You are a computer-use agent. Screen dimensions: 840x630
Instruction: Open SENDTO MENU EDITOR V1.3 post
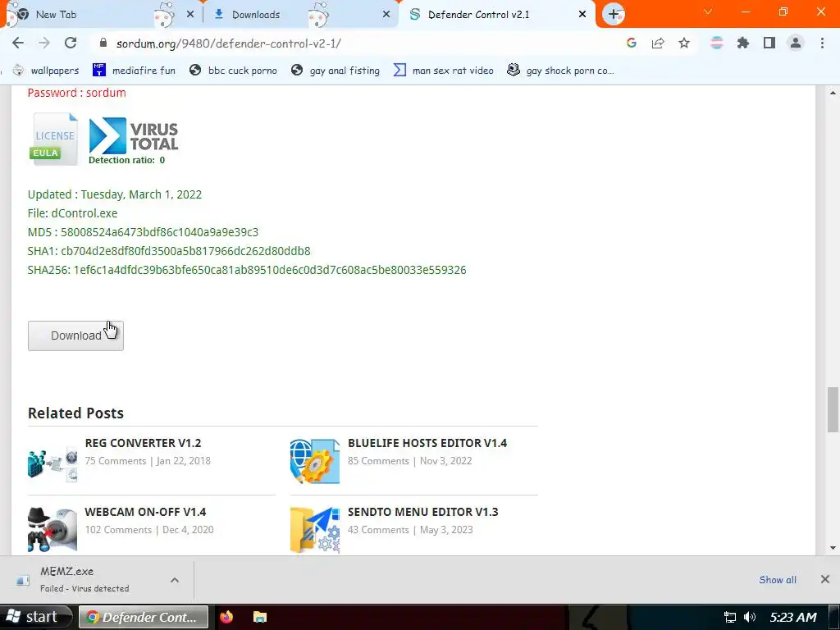[422, 512]
